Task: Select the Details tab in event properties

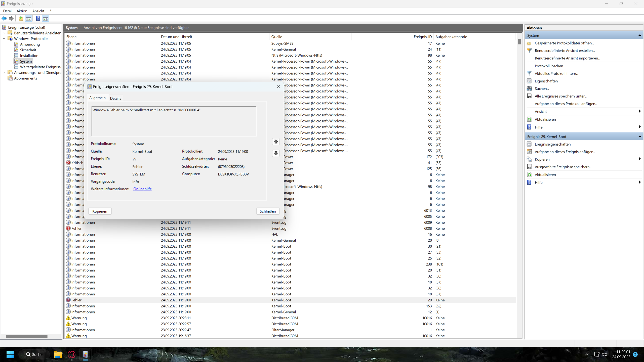Action: coord(115,98)
